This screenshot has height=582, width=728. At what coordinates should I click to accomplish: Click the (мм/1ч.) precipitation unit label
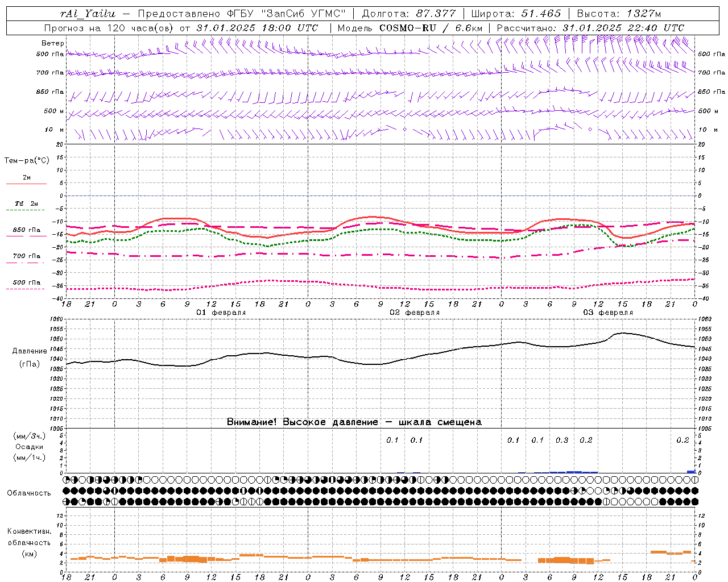coord(29,458)
